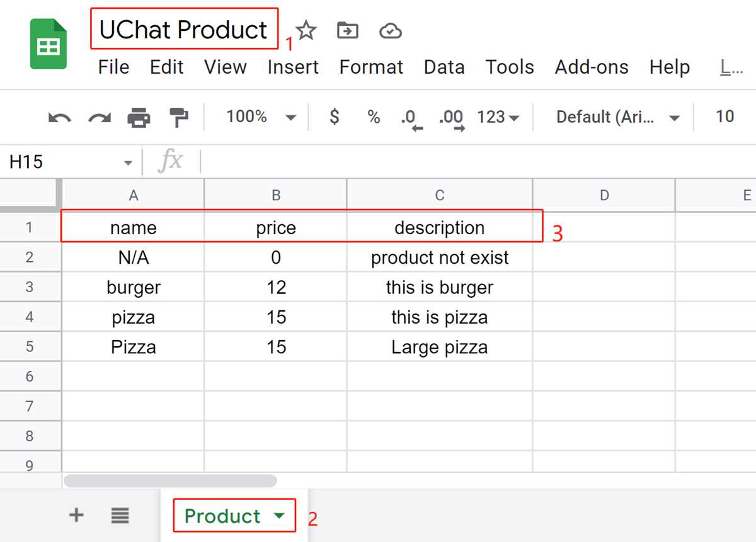
Task: Select the capitalized "Pizza" name cell
Action: point(133,346)
